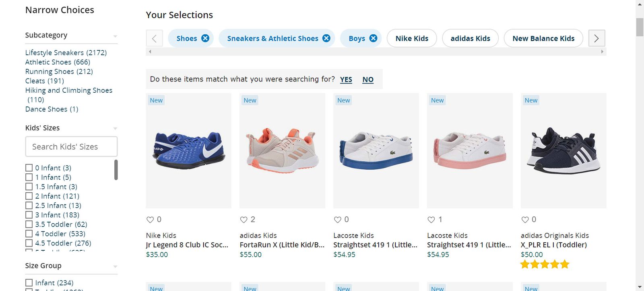Tick the Infant size group checkbox
The image size is (644, 291).
pyautogui.click(x=29, y=283)
